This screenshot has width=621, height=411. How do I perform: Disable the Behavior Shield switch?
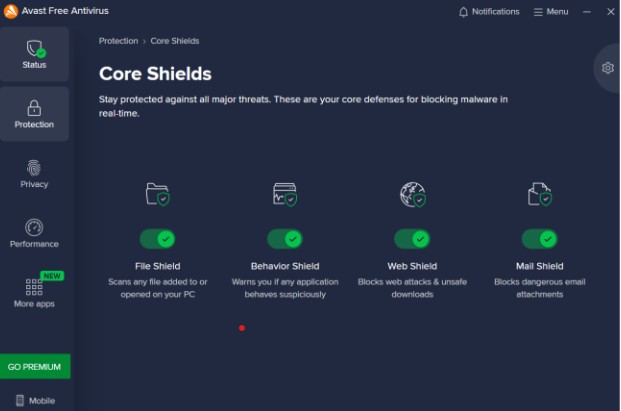coord(285,239)
